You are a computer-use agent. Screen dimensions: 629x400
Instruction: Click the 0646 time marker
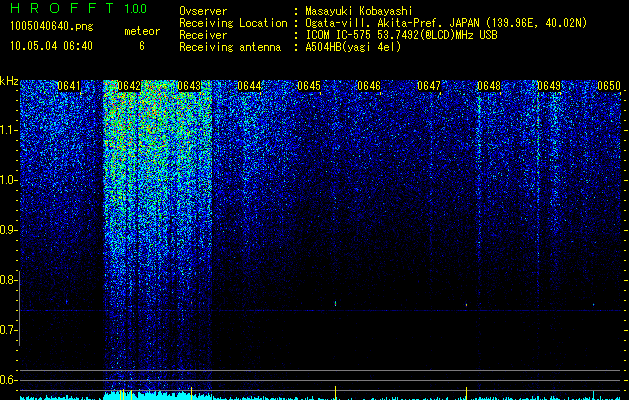pyautogui.click(x=369, y=86)
